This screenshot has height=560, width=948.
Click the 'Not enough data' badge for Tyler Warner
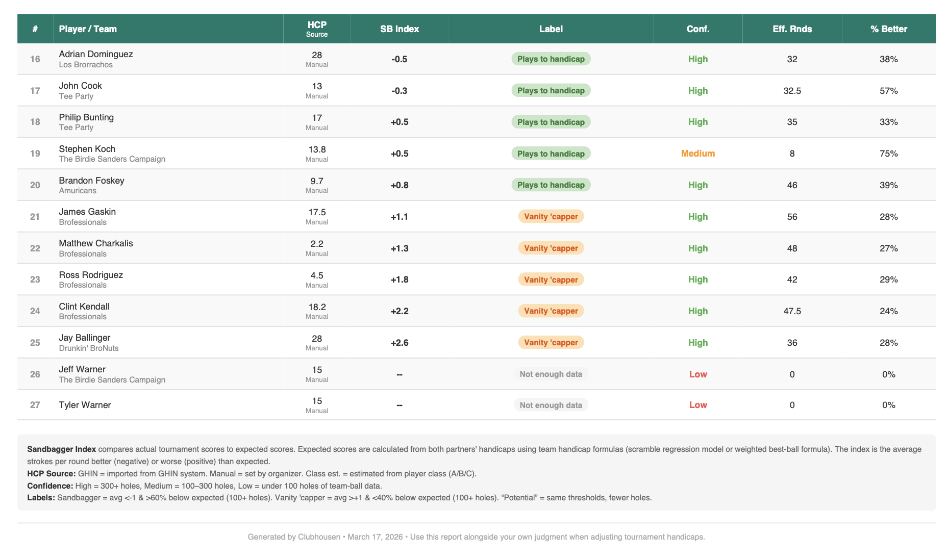point(551,404)
